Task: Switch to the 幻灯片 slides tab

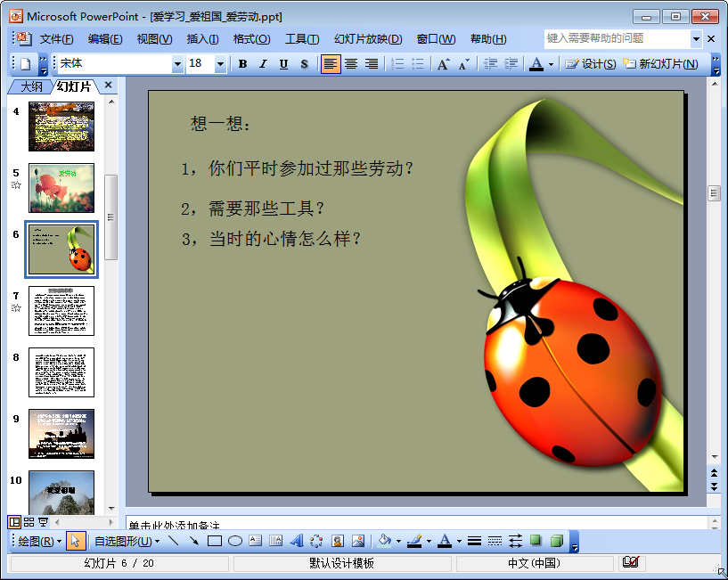Action: coord(73,86)
